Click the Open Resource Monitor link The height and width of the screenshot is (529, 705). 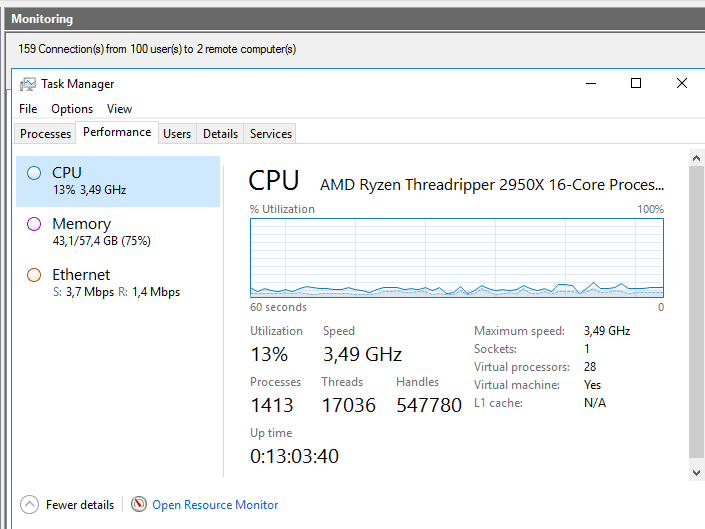click(x=215, y=505)
